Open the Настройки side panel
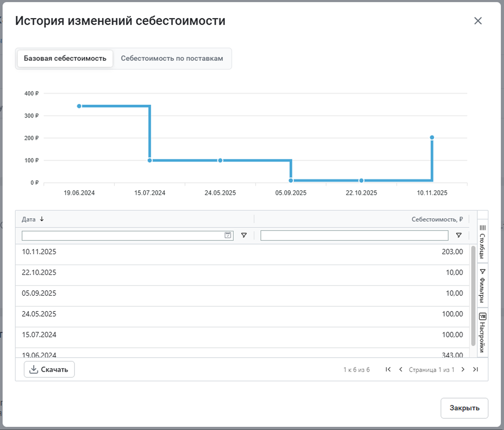This screenshot has height=430, width=504. click(482, 332)
